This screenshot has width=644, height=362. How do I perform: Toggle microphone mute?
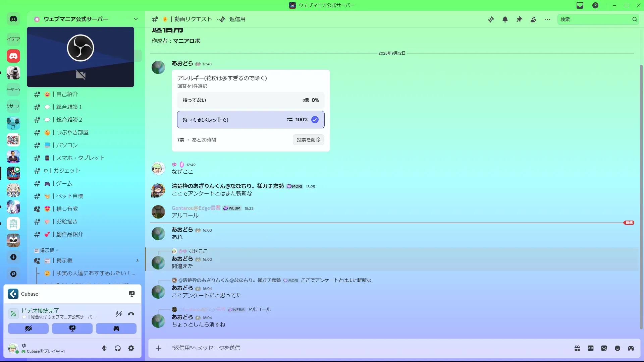pos(104,349)
